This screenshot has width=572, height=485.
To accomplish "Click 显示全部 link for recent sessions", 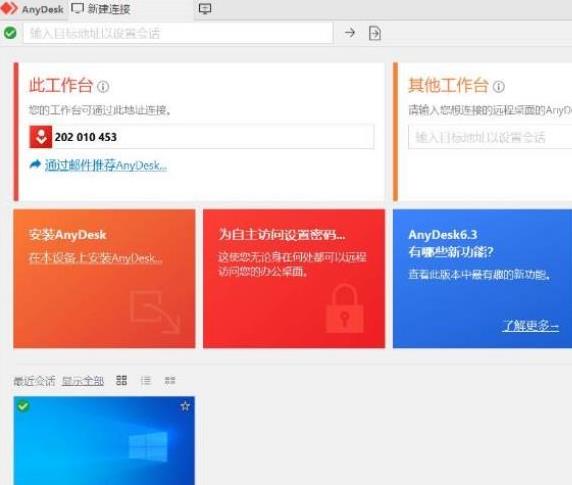I will (x=83, y=381).
